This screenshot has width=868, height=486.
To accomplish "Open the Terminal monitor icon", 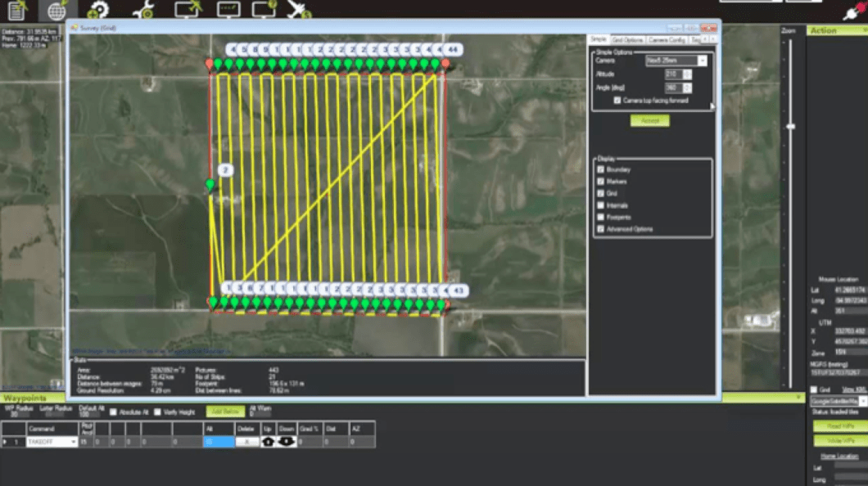I will click(x=228, y=10).
